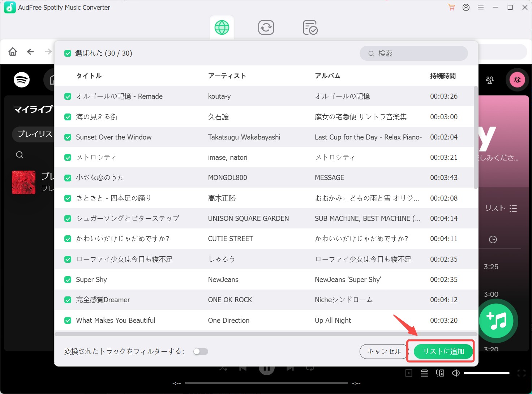Deselect the メトロシティ track checkbox
The height and width of the screenshot is (394, 532).
point(68,158)
